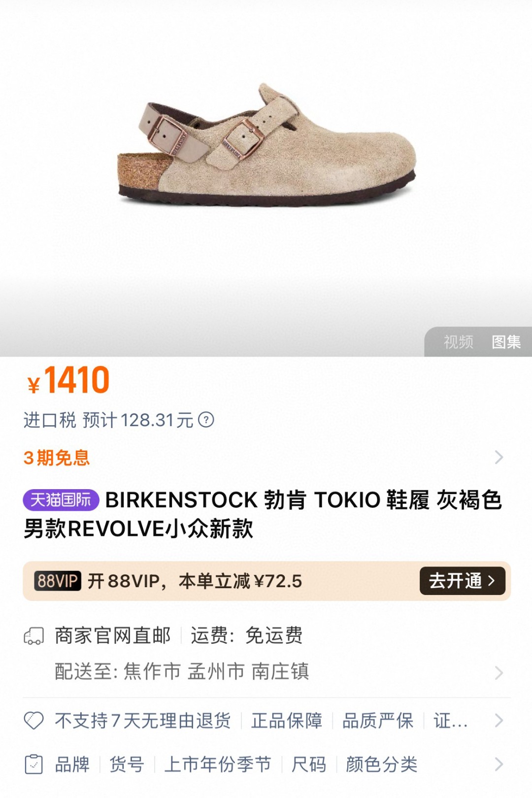Viewport: 532px width, 798px height.
Task: Tap 正品保障 guarantee label
Action: (287, 721)
